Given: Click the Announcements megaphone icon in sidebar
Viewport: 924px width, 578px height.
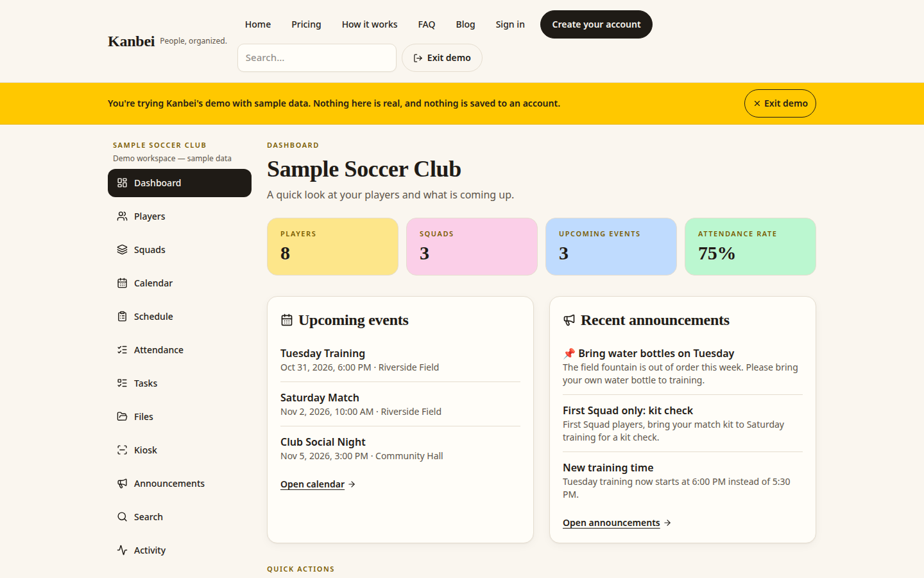Looking at the screenshot, I should click(122, 484).
